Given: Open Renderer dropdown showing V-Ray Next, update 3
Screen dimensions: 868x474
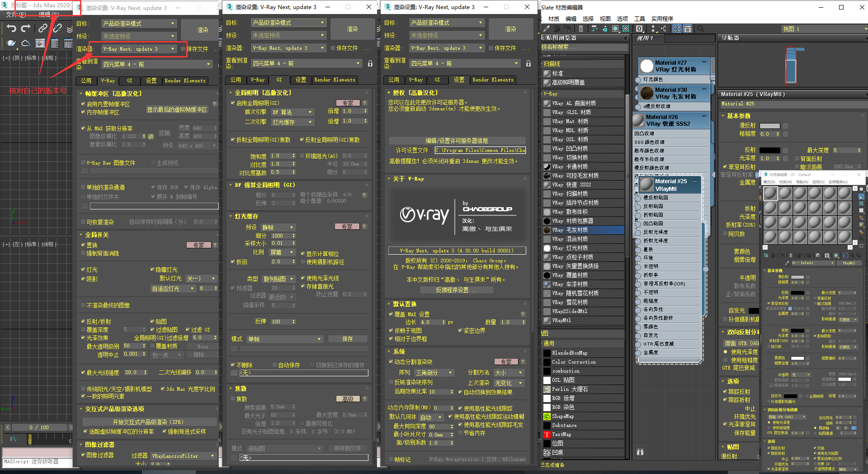Looking at the screenshot, I should coord(138,49).
